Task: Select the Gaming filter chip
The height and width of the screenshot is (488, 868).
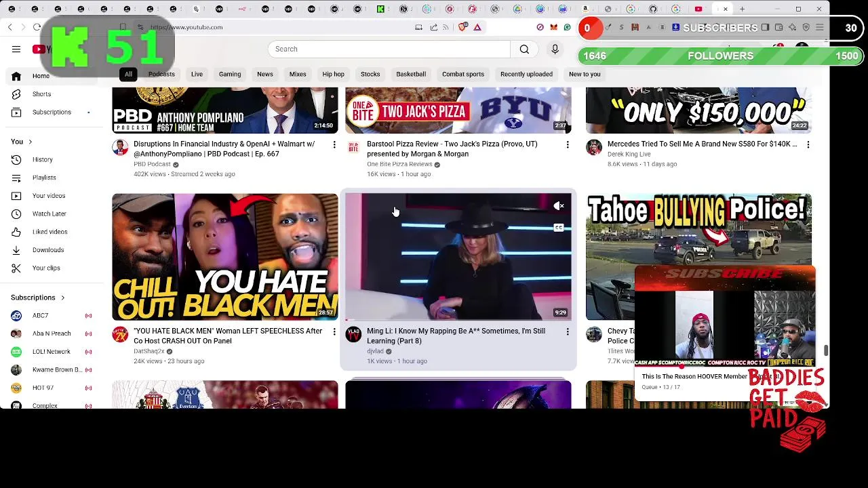Action: pyautogui.click(x=230, y=75)
